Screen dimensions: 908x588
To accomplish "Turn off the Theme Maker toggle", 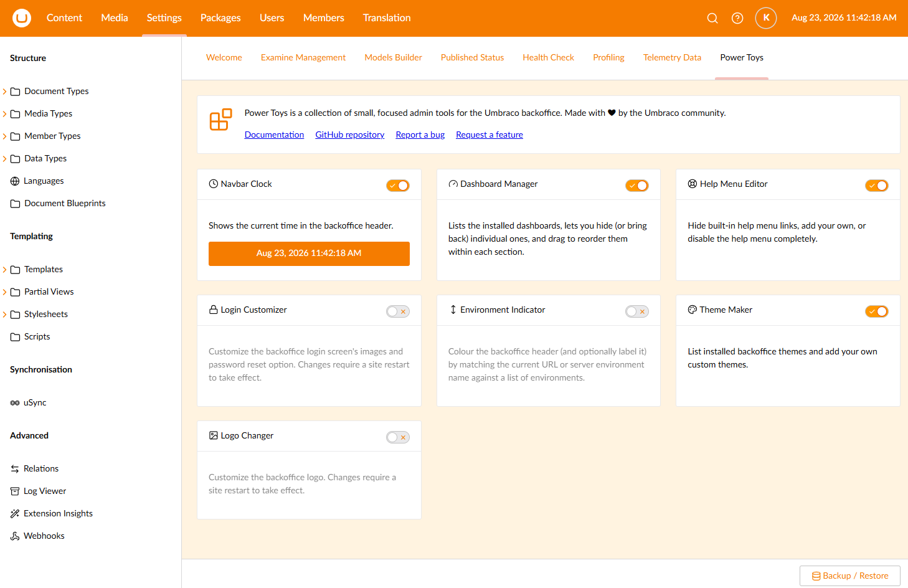I will [877, 311].
